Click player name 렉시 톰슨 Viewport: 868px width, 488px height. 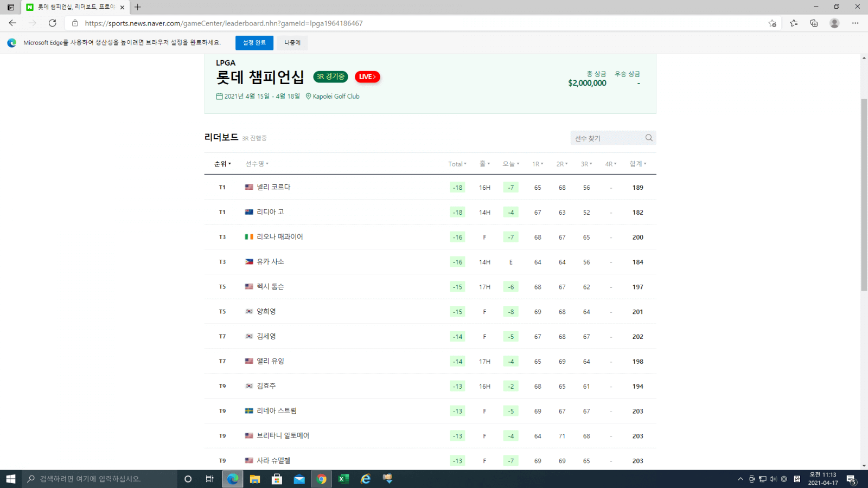(270, 286)
